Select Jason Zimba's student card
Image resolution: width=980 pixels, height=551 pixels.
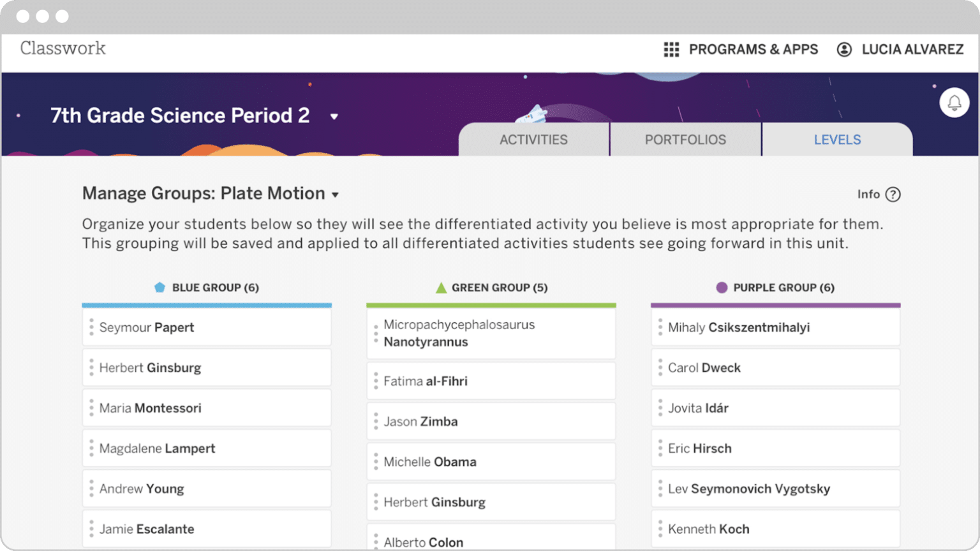[x=491, y=421]
